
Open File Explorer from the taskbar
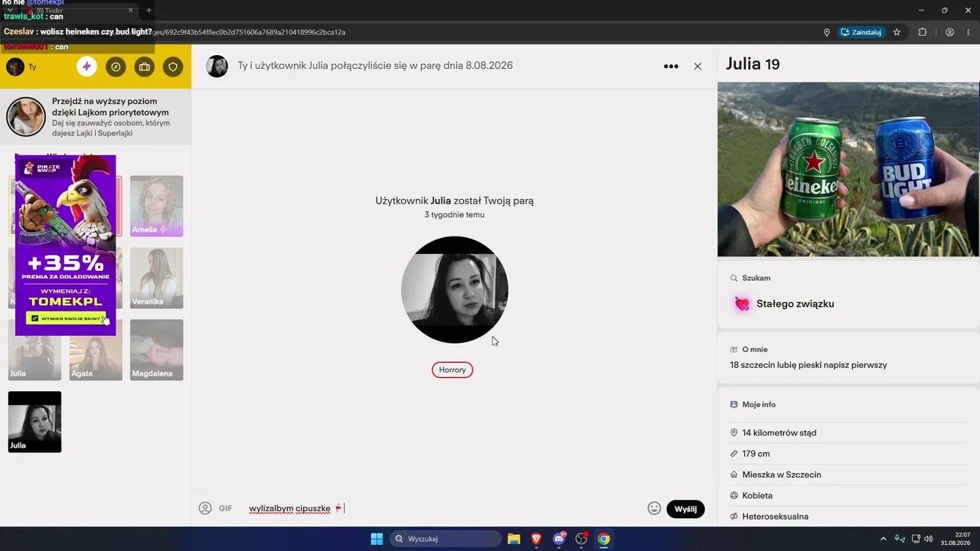[x=514, y=539]
